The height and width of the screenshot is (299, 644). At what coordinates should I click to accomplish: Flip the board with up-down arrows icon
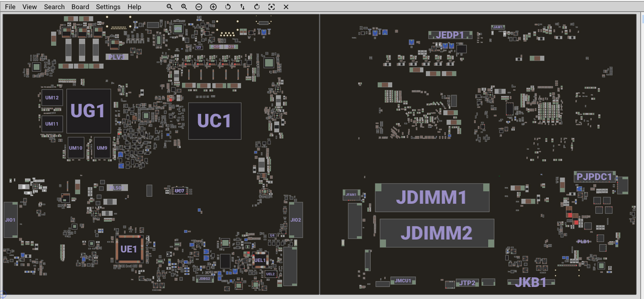pos(242,7)
